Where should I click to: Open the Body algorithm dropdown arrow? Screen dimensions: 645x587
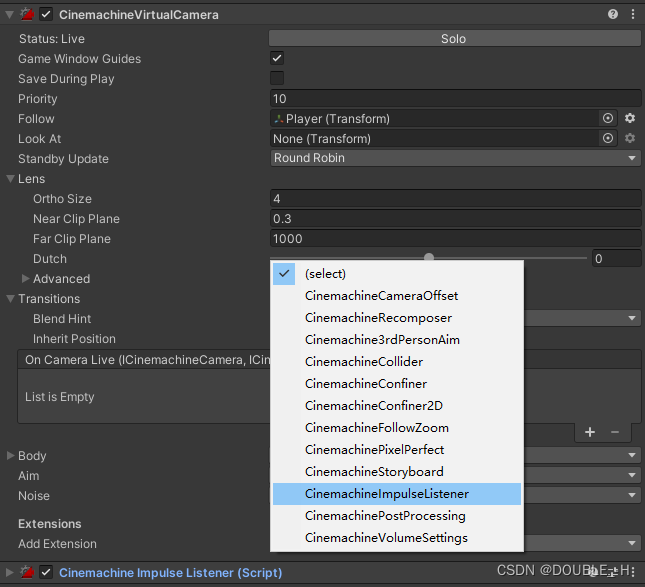tap(632, 455)
